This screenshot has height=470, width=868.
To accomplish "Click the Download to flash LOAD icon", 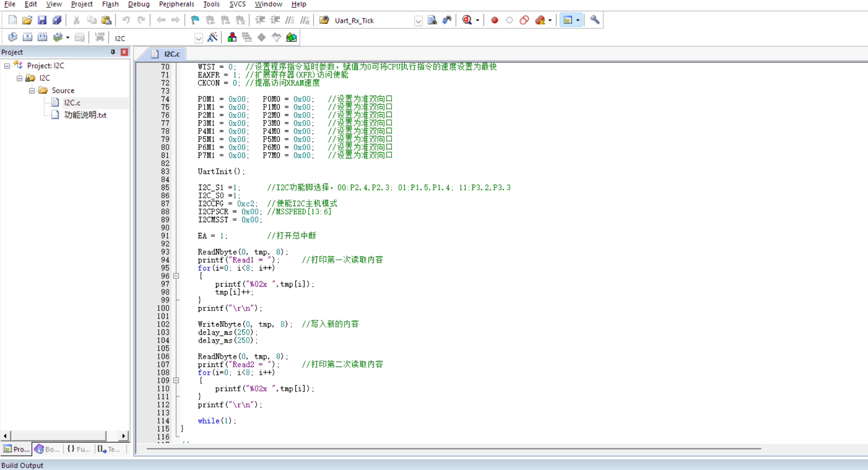I will pyautogui.click(x=100, y=38).
